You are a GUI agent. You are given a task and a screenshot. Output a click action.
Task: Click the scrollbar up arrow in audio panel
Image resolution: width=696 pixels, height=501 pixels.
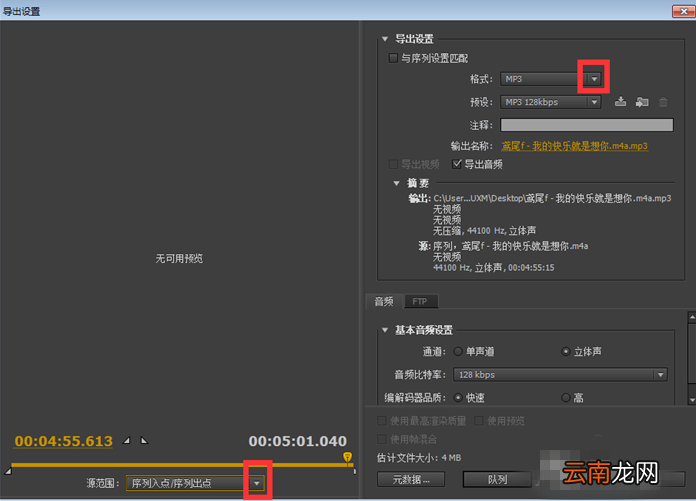[692, 317]
